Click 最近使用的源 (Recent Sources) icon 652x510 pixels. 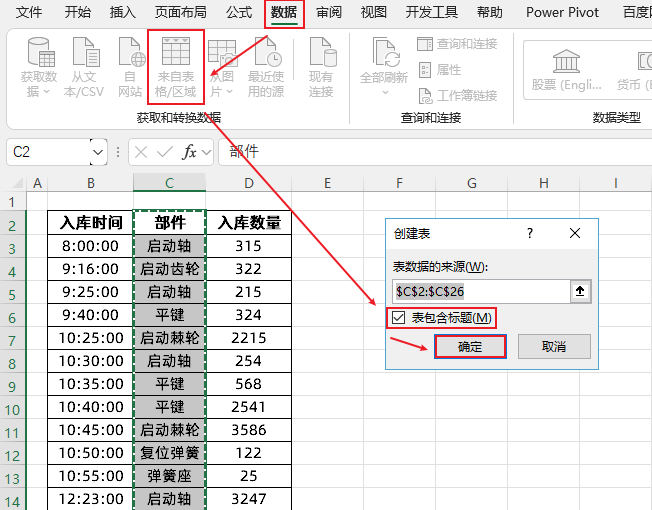(266, 67)
